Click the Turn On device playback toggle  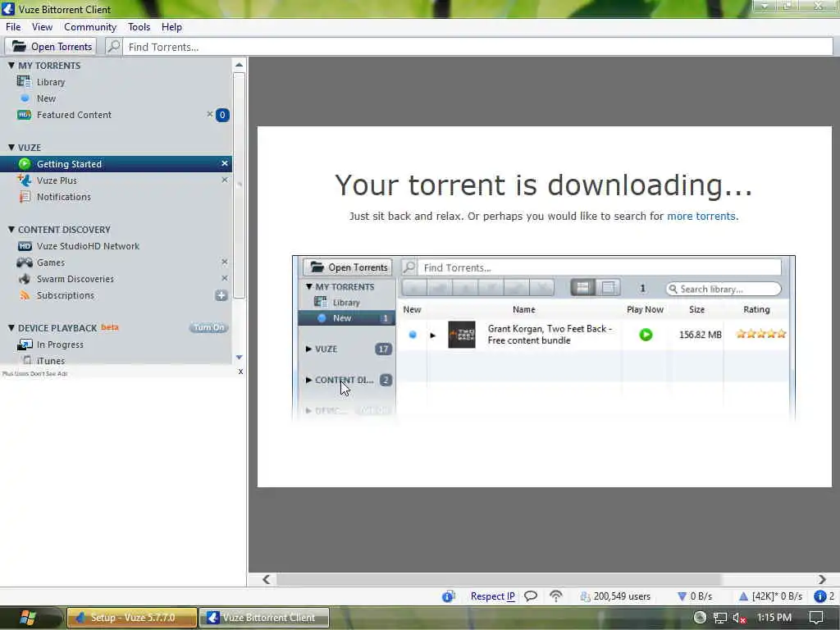pyautogui.click(x=209, y=327)
